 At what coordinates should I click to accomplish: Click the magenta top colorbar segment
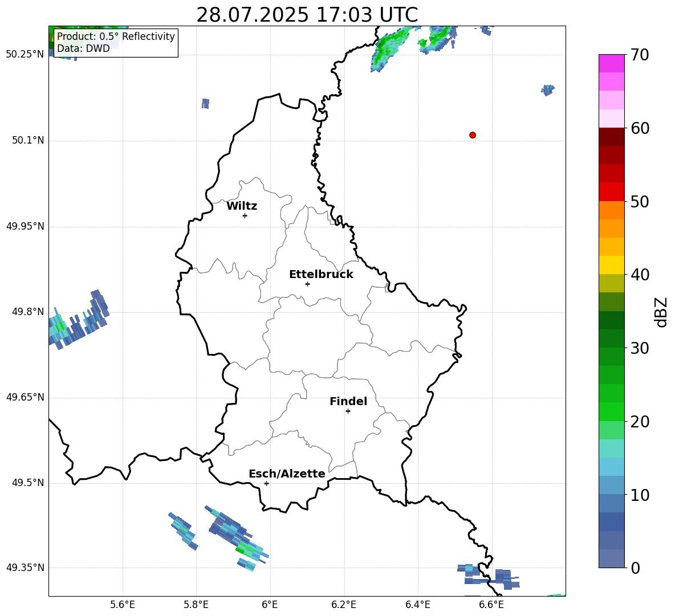(611, 64)
